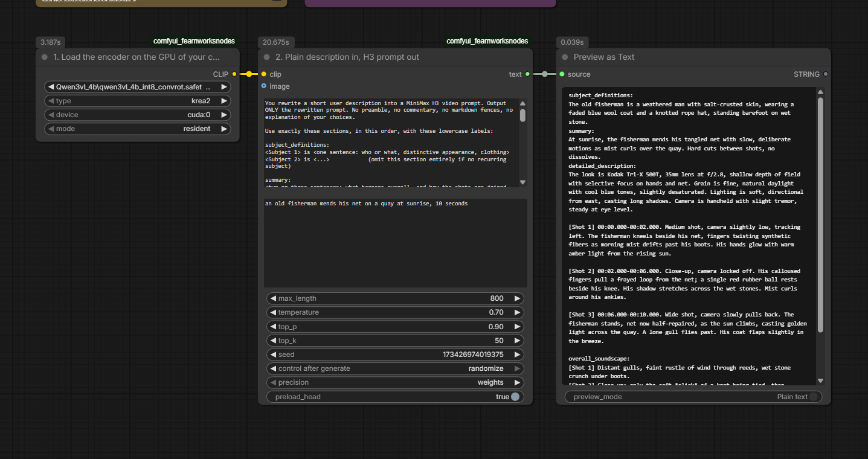
Task: Open the mode dropdown showing resident
Action: click(x=138, y=129)
